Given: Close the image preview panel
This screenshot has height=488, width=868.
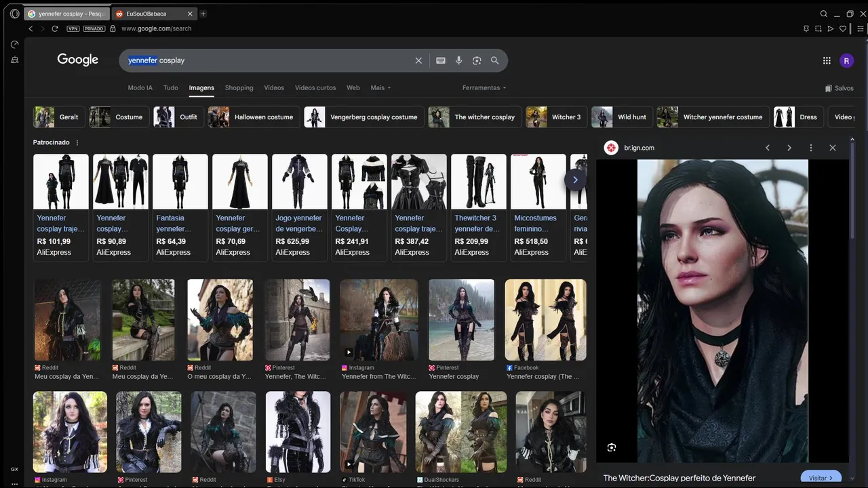Looking at the screenshot, I should (x=833, y=148).
